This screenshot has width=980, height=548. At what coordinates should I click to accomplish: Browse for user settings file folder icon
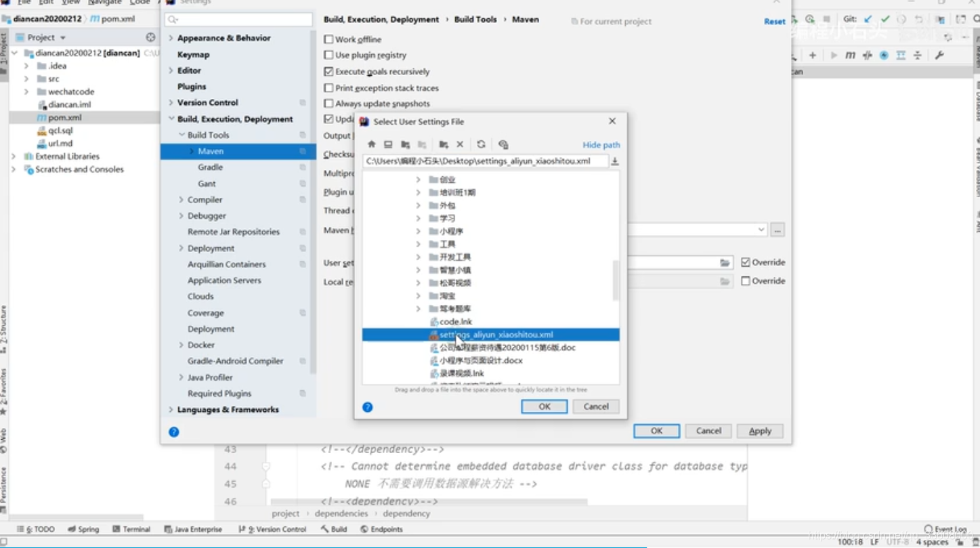725,262
